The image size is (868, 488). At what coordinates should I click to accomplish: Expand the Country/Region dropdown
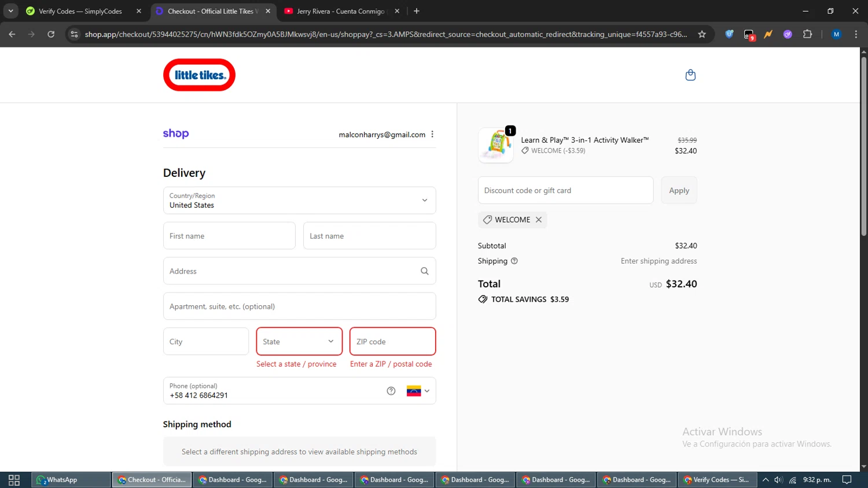point(299,201)
